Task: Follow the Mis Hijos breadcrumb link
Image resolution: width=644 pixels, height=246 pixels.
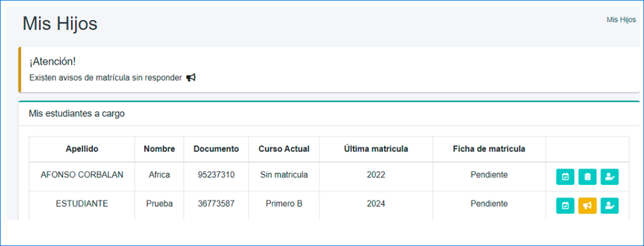Action: 621,20
